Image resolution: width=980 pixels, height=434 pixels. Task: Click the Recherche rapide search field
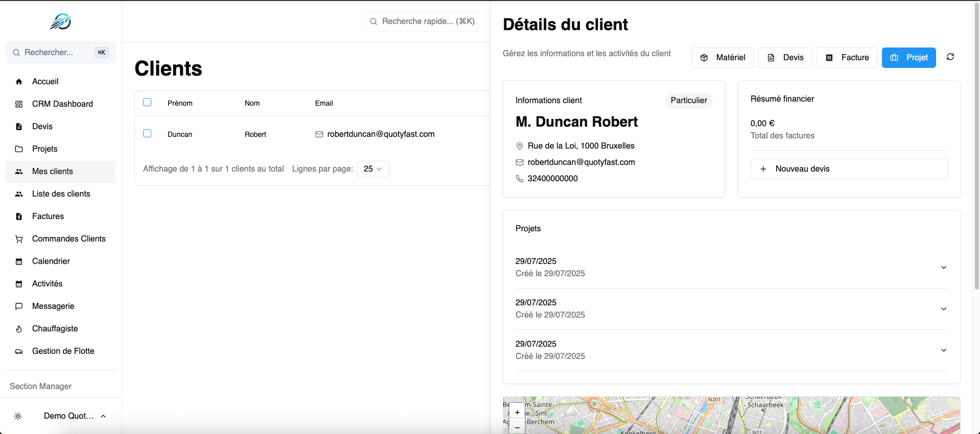[428, 21]
